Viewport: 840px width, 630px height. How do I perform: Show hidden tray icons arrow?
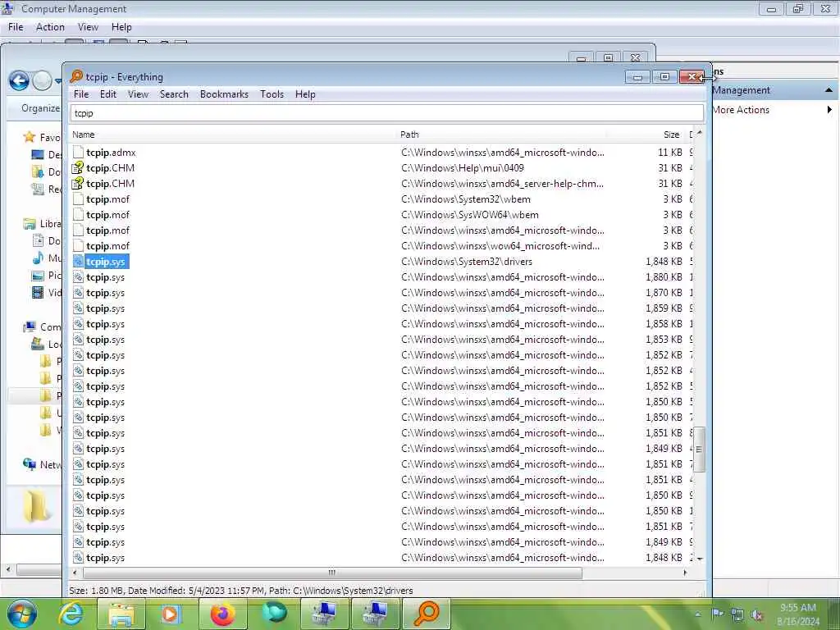(x=698, y=614)
